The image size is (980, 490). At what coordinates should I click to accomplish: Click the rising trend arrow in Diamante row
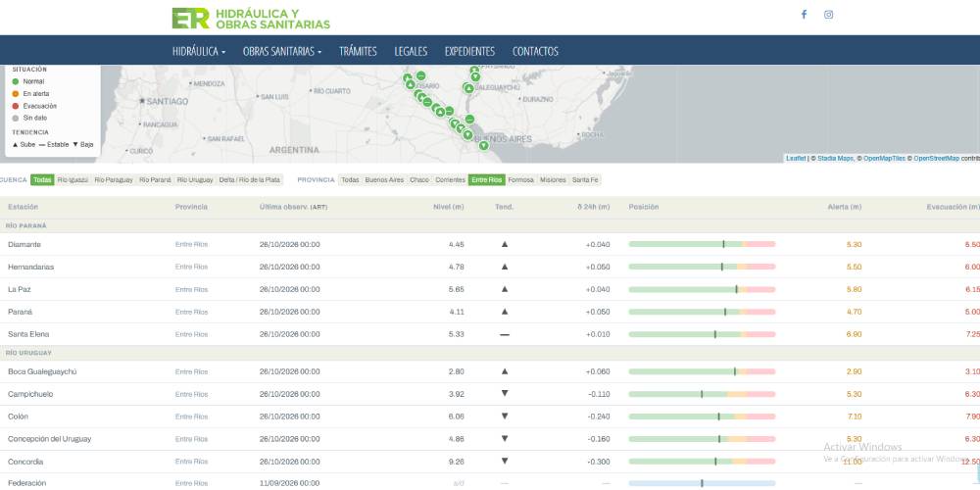pos(505,244)
